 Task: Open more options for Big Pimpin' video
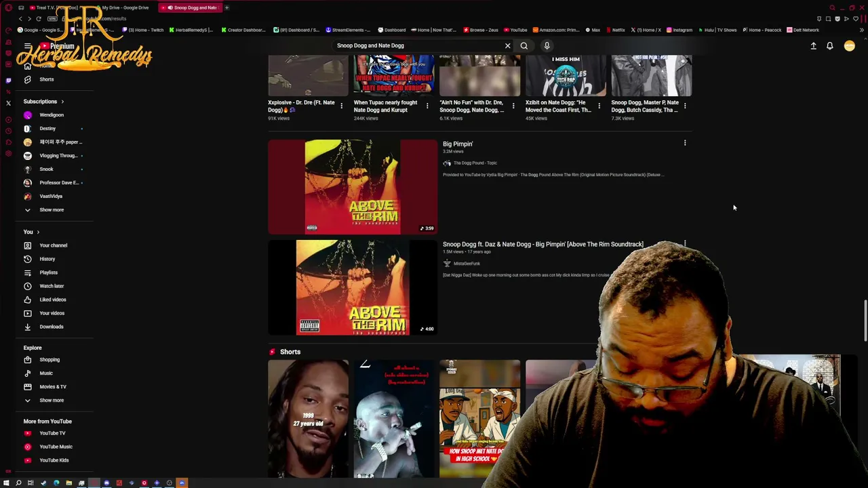pyautogui.click(x=685, y=143)
